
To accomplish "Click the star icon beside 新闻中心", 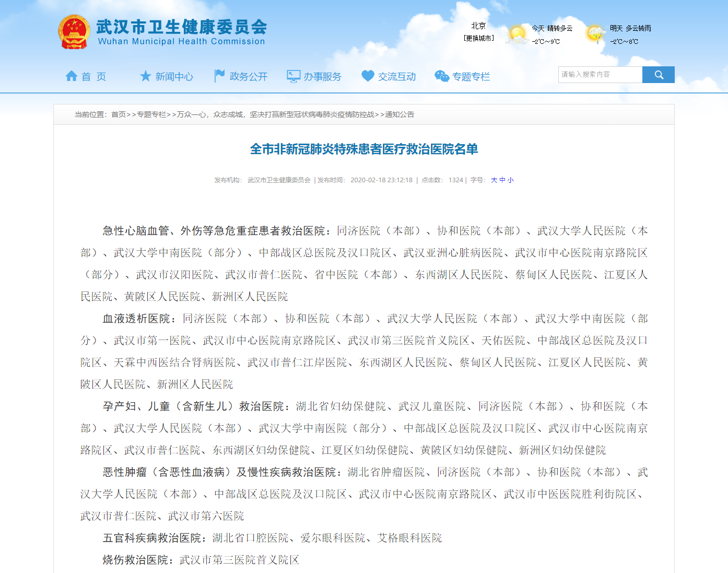I will (x=145, y=75).
